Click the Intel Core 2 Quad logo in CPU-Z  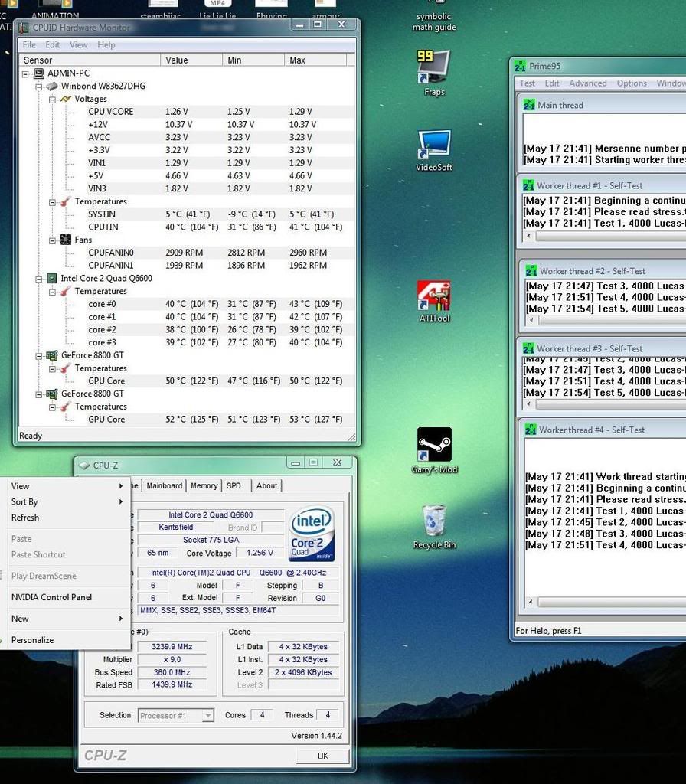click(x=312, y=534)
